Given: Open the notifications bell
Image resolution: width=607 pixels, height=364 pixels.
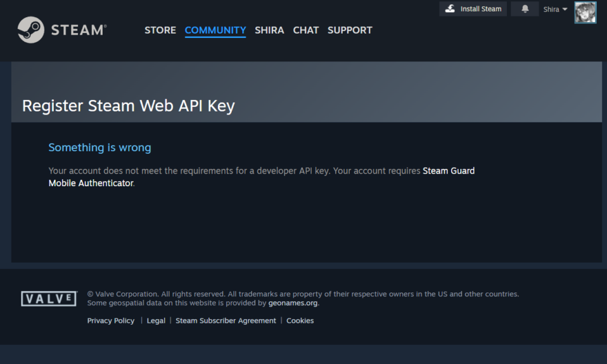Looking at the screenshot, I should (525, 9).
